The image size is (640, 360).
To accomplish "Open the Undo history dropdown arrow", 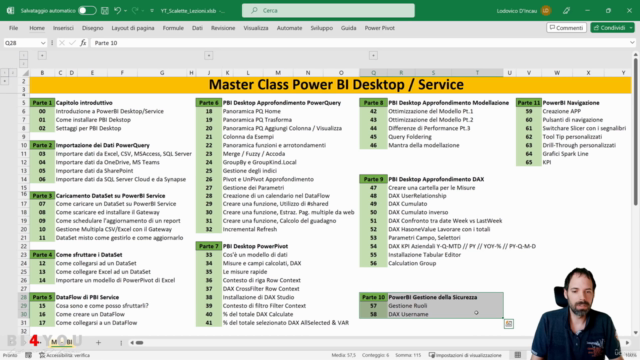I will (125, 11).
